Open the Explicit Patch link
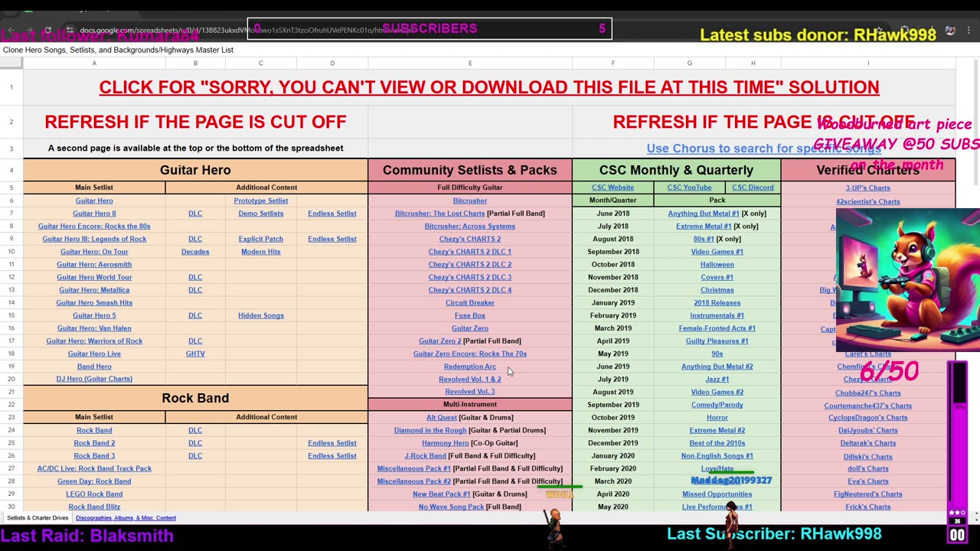This screenshot has height=551, width=980. 261,239
